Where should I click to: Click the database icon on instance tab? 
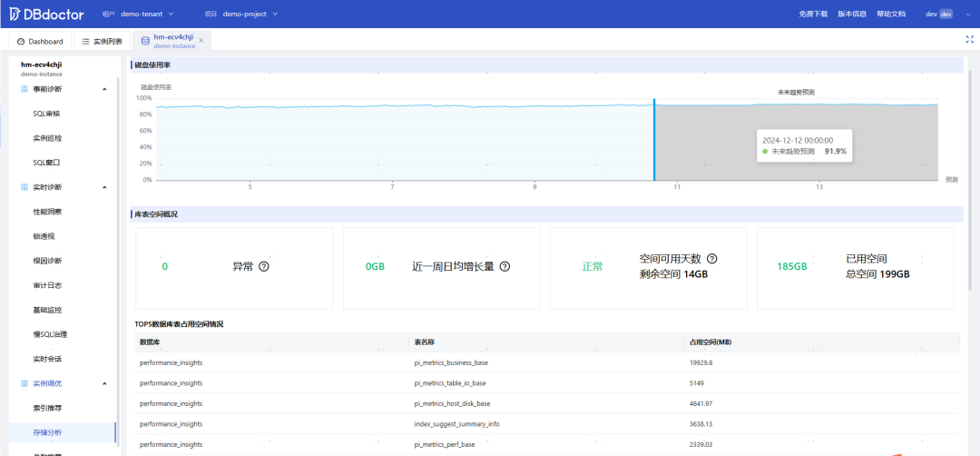(x=145, y=41)
